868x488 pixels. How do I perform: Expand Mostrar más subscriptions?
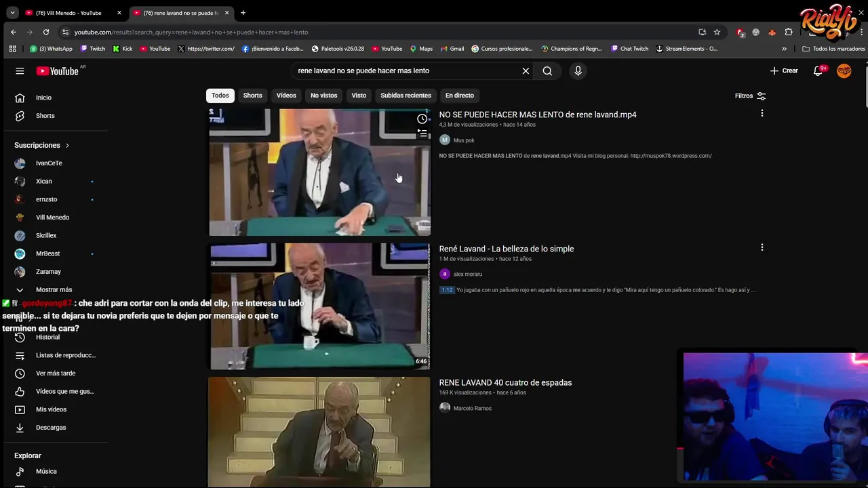(x=54, y=289)
